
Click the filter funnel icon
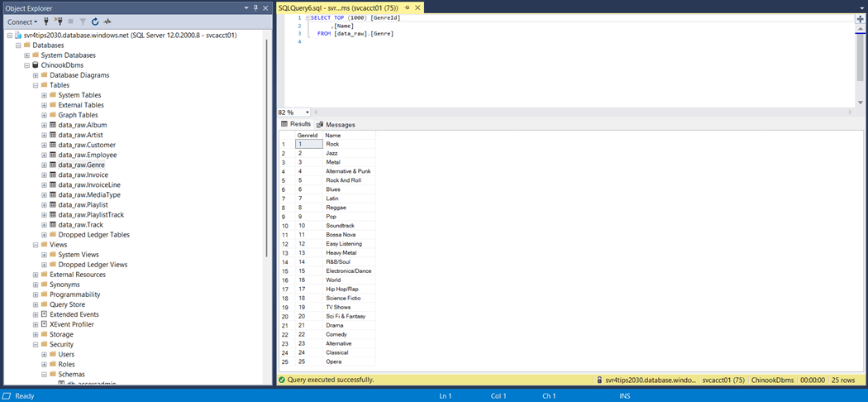(x=83, y=22)
